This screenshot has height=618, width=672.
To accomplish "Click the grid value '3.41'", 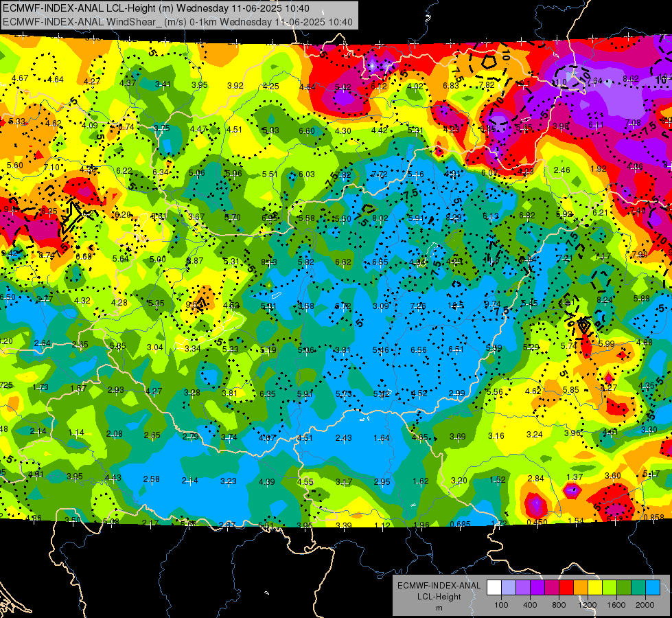I will [163, 84].
